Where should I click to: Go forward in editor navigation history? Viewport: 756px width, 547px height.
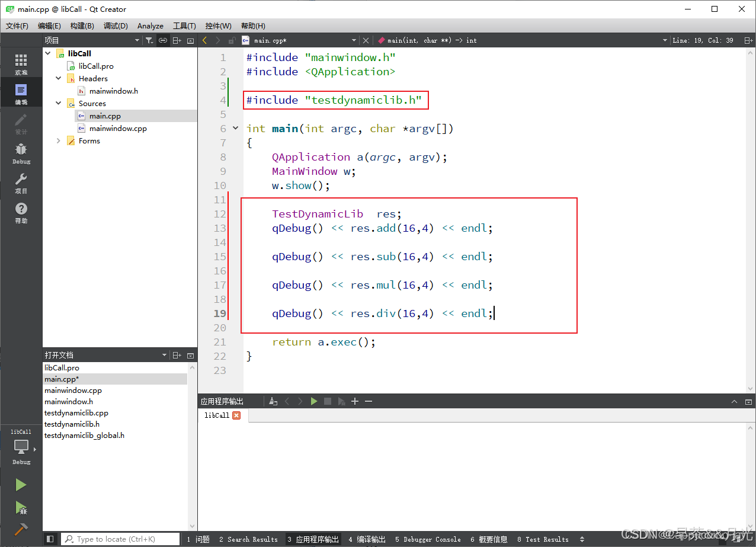[218, 40]
